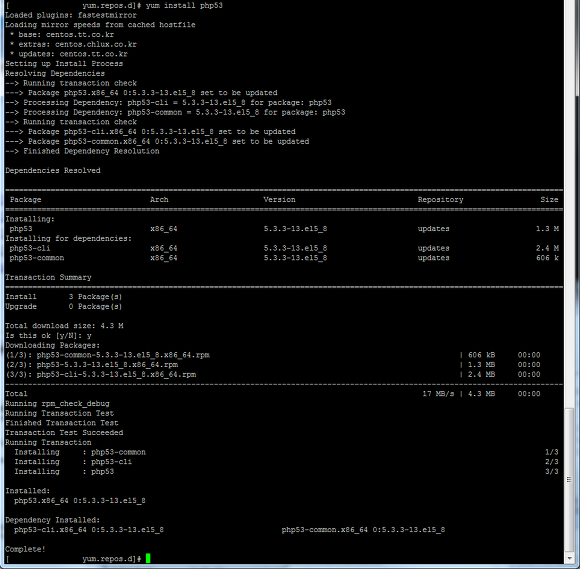Click '(2/3): php53-5.3.3-13.el5_8.x86_64.rpm'
Viewport: 580px width, 569px height.
tap(92, 365)
